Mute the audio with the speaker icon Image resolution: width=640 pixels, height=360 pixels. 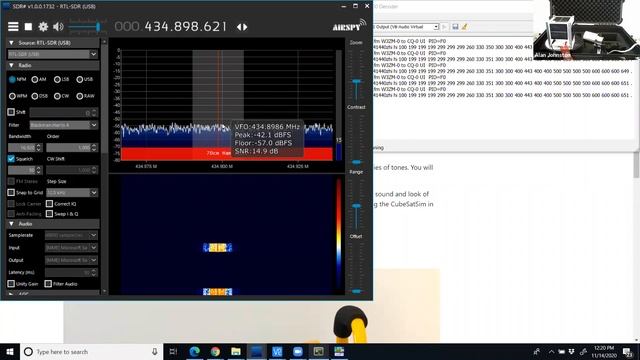pos(58,27)
